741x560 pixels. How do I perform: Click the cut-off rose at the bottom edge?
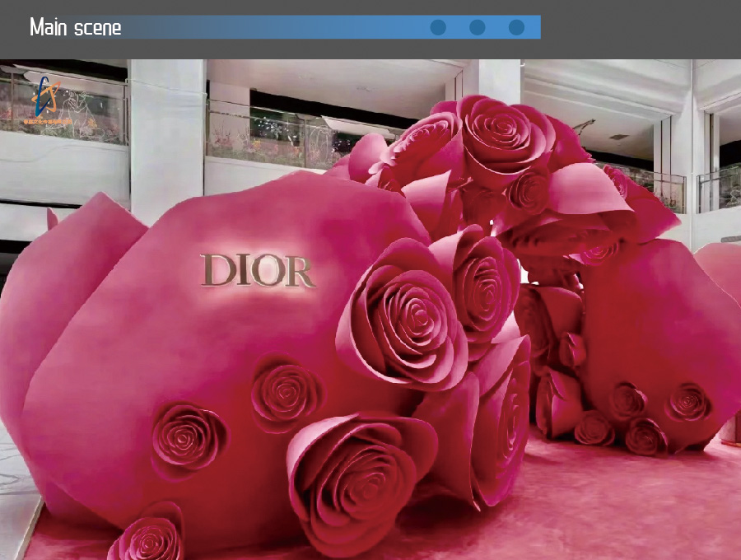[x=150, y=537]
